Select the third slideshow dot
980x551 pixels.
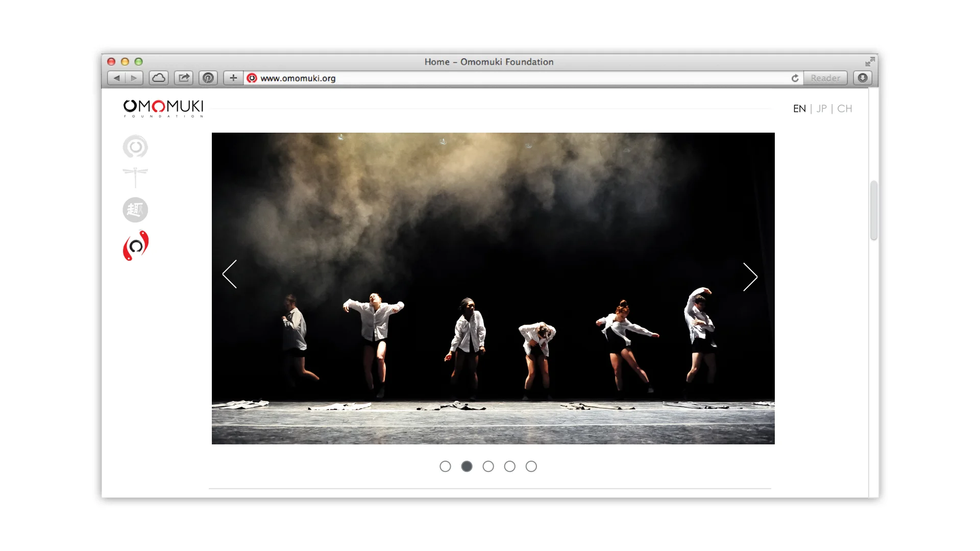tap(488, 466)
